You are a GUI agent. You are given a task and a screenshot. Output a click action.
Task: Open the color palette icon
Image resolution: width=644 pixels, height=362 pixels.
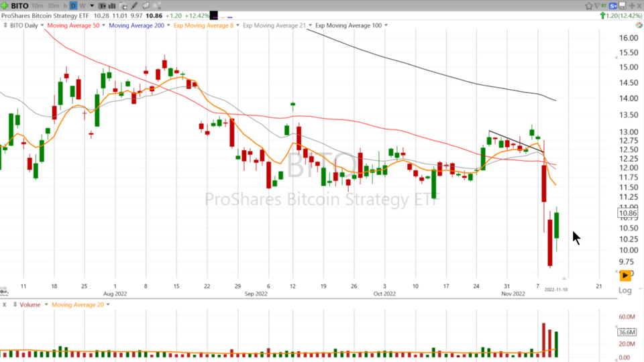(157, 5)
